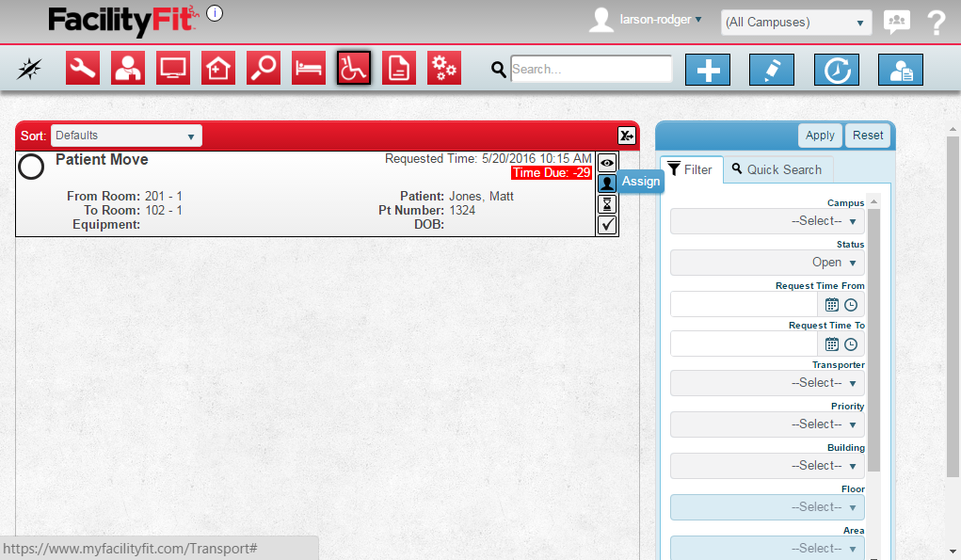This screenshot has height=560, width=961.
Task: Select the Patient Move status circle
Action: pos(31,167)
